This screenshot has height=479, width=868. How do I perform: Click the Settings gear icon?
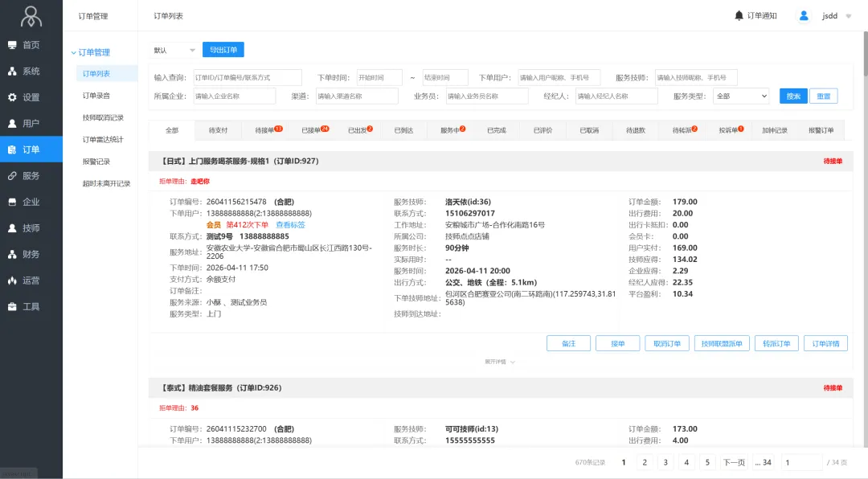[12, 97]
